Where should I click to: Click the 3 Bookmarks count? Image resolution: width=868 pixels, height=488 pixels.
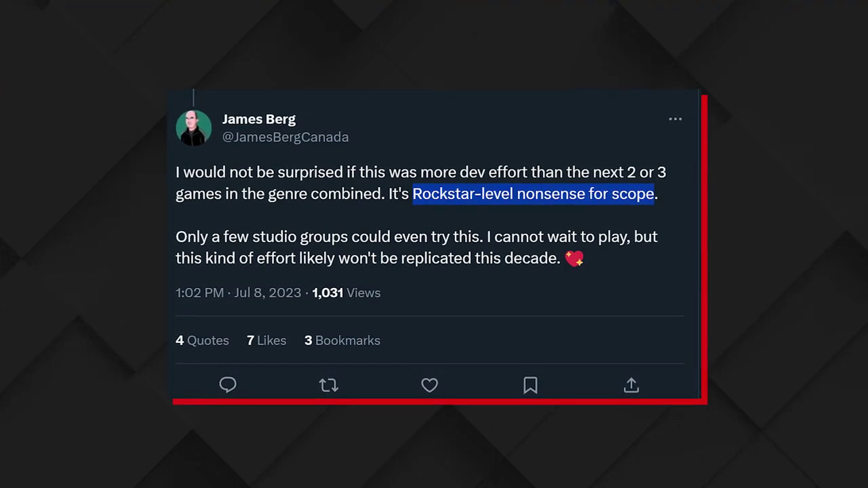click(x=342, y=340)
